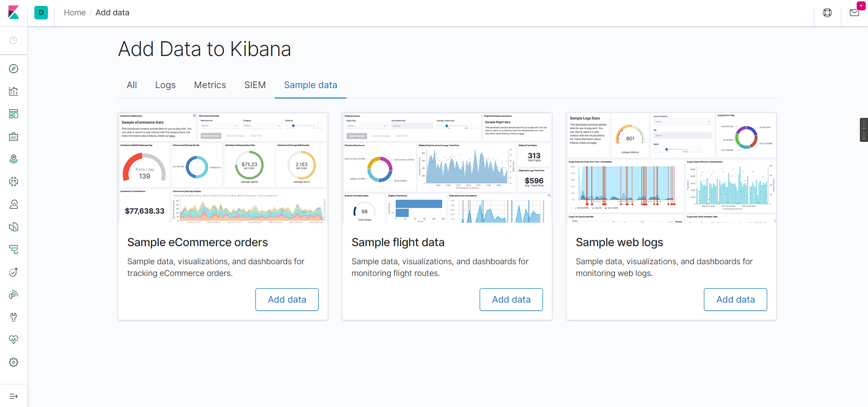868x407 pixels.
Task: Click the Kibana logo
Action: tap(14, 13)
